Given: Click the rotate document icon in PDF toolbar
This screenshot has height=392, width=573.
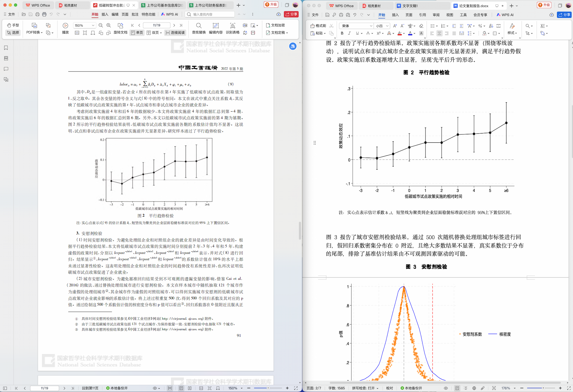Looking at the screenshot, I should point(120,26).
